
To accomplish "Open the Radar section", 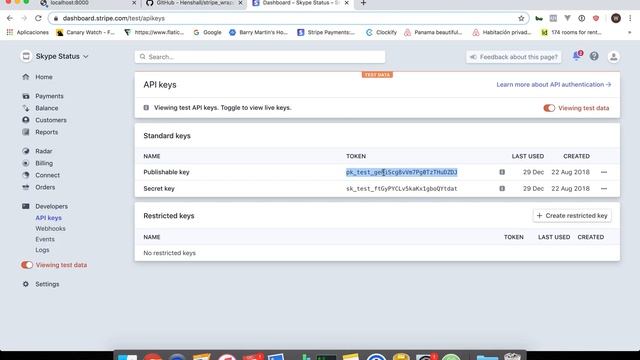I will click(44, 151).
